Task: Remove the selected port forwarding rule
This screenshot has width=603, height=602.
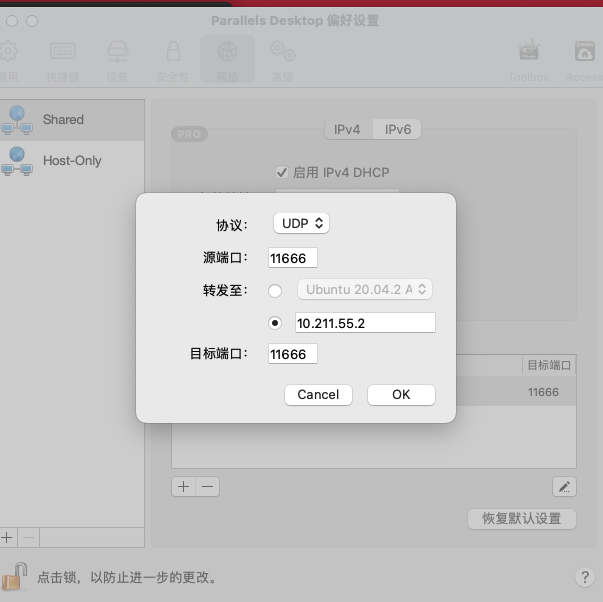Action: click(x=207, y=487)
